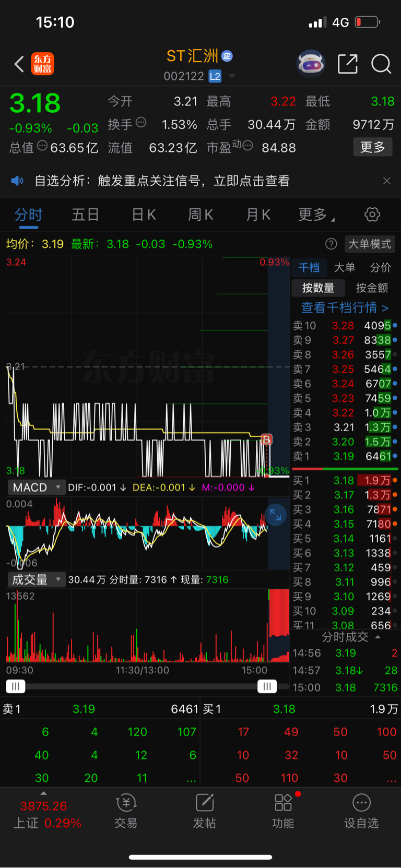Expand the 更多 chart period menu

click(316, 215)
